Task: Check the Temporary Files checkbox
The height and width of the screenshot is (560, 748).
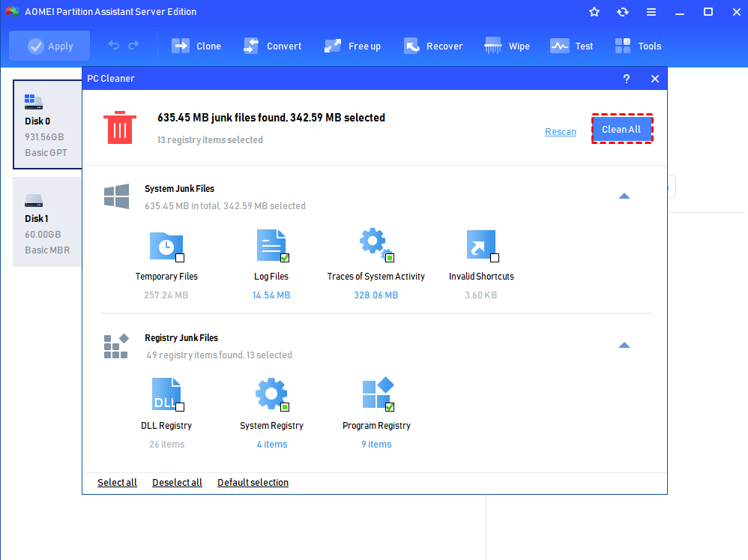Action: pos(180,258)
